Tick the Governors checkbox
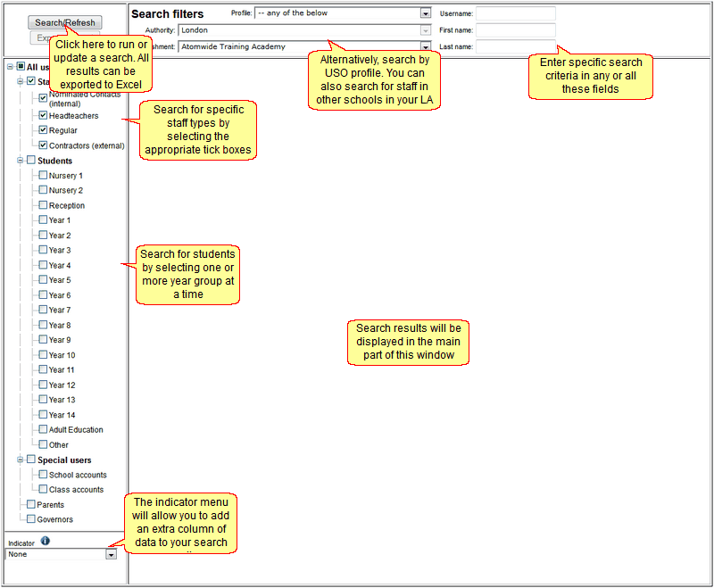 point(31,518)
